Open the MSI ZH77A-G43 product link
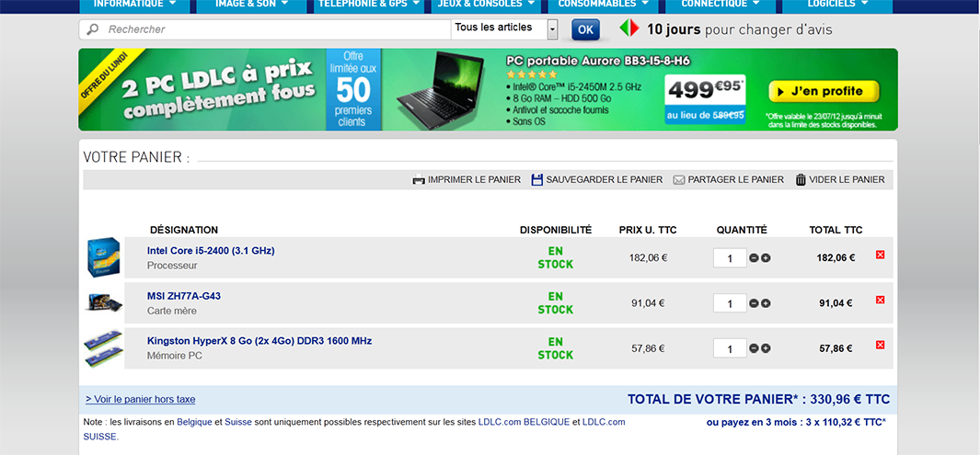The image size is (980, 455). point(184,296)
